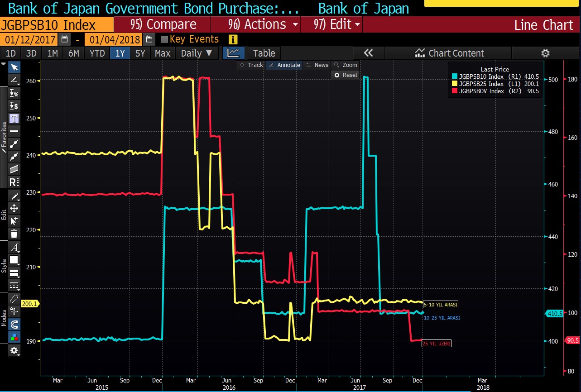Open the Edit dropdown menu

(x=337, y=24)
